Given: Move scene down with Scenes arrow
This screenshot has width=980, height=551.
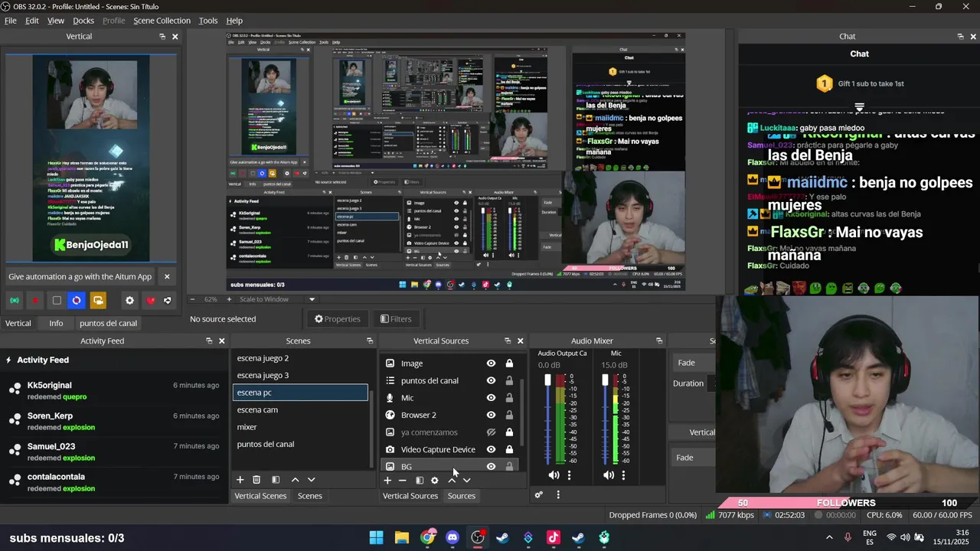Looking at the screenshot, I should click(x=311, y=479).
